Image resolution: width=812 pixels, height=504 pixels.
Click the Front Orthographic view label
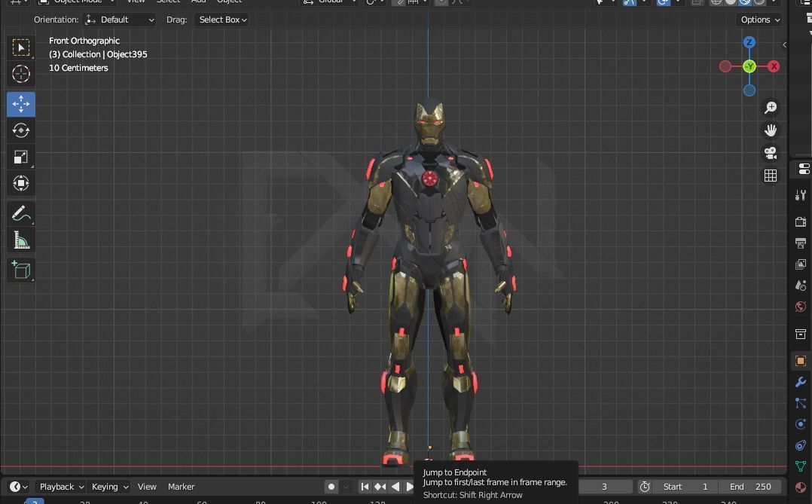pyautogui.click(x=84, y=41)
